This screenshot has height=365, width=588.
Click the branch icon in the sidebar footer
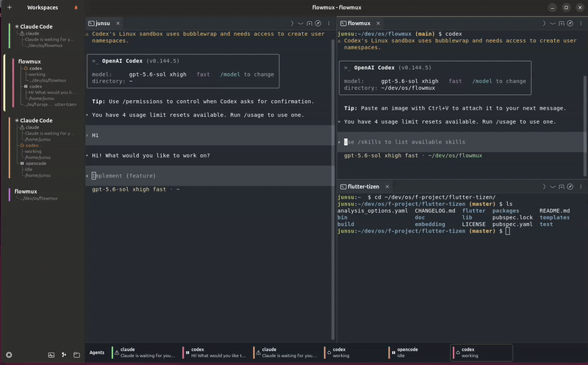[64, 355]
